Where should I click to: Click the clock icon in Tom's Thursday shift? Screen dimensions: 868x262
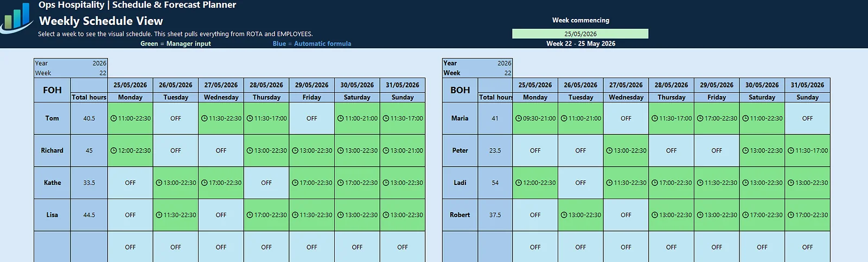pyautogui.click(x=250, y=118)
